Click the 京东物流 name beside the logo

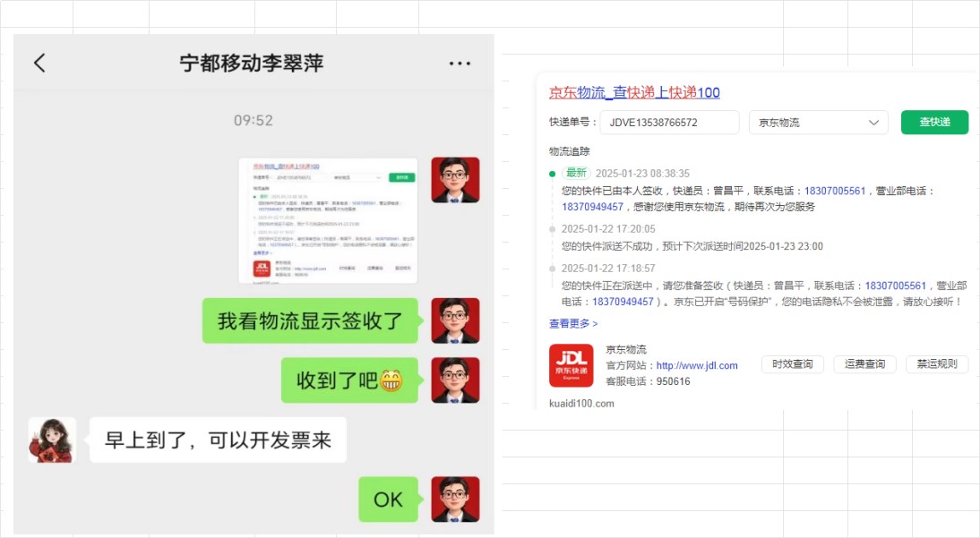pos(626,349)
